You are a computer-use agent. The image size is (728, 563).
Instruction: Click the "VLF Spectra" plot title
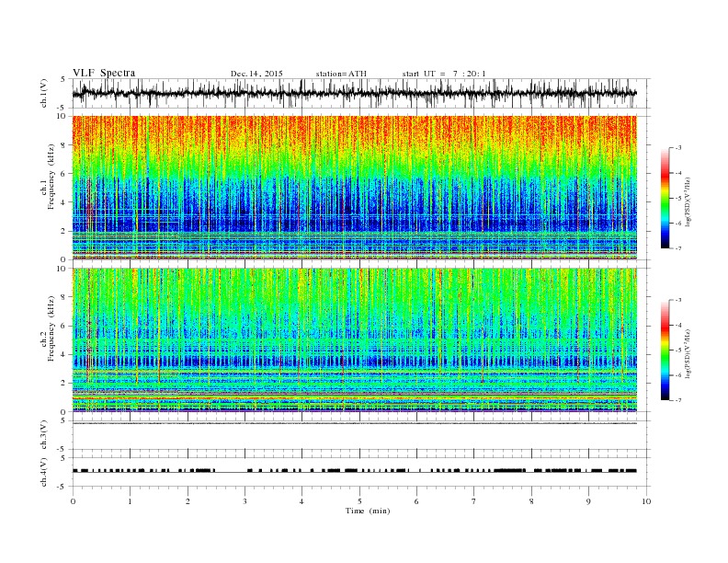point(104,73)
